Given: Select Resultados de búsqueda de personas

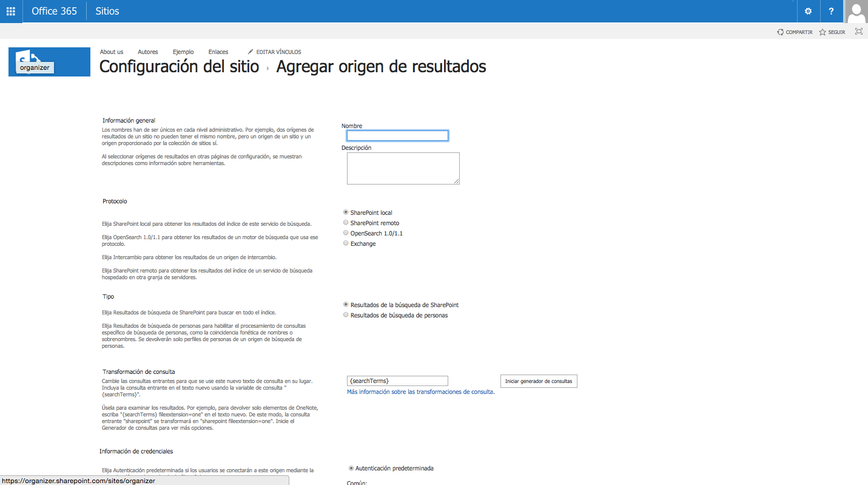Looking at the screenshot, I should pos(346,314).
